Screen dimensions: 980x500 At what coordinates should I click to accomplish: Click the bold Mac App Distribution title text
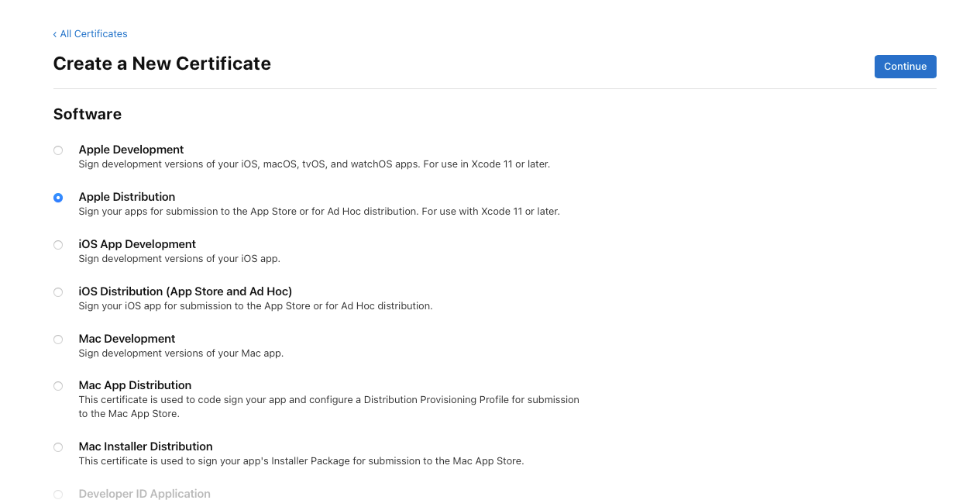135,385
